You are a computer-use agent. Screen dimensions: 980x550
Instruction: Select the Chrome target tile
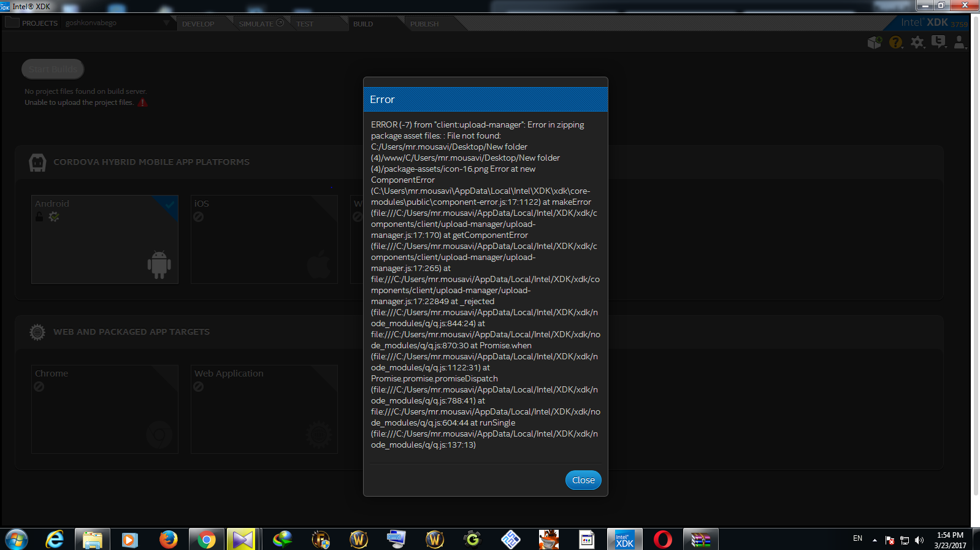coord(105,409)
